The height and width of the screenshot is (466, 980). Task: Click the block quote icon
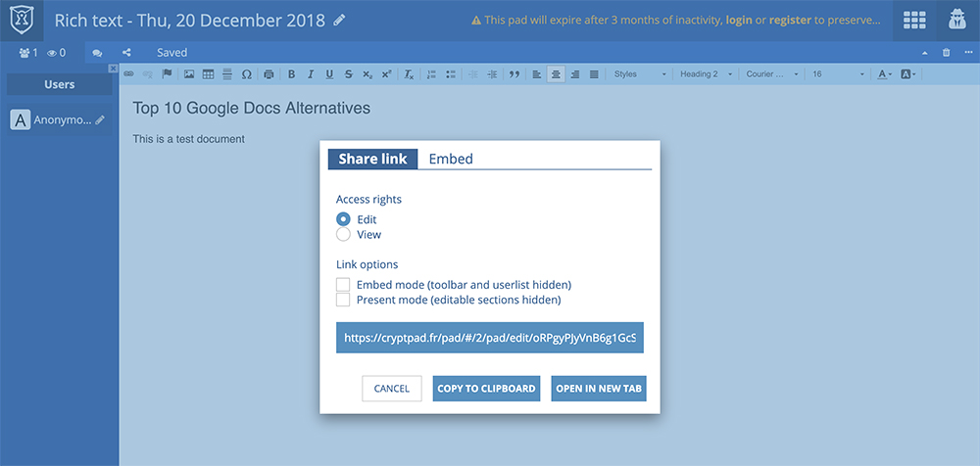[x=514, y=73]
